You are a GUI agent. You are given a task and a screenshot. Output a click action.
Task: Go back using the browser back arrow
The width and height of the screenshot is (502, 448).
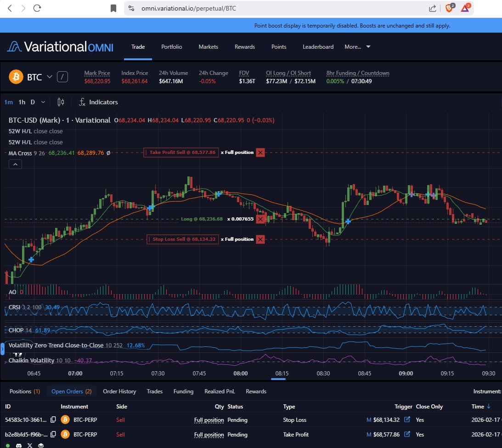tap(10, 8)
